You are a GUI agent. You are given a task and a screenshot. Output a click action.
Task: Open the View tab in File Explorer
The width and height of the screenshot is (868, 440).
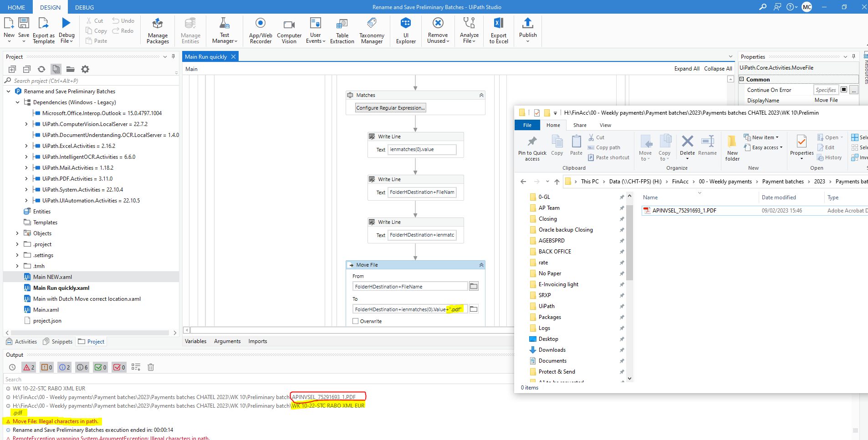click(x=604, y=125)
